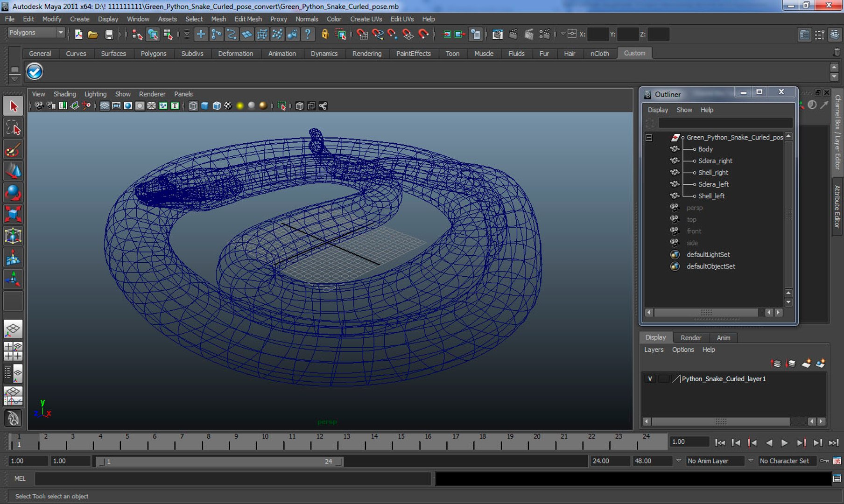Click Outliner horizontal scrollbar

click(706, 313)
